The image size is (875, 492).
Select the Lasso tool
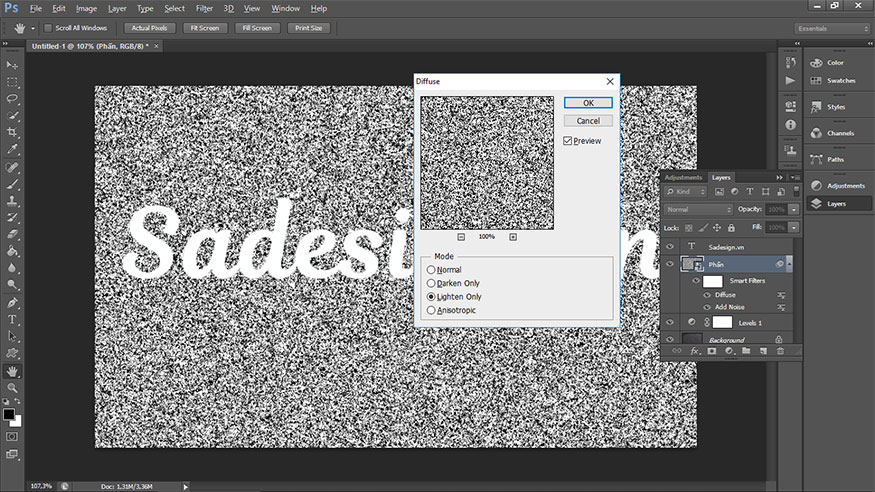pyautogui.click(x=12, y=99)
